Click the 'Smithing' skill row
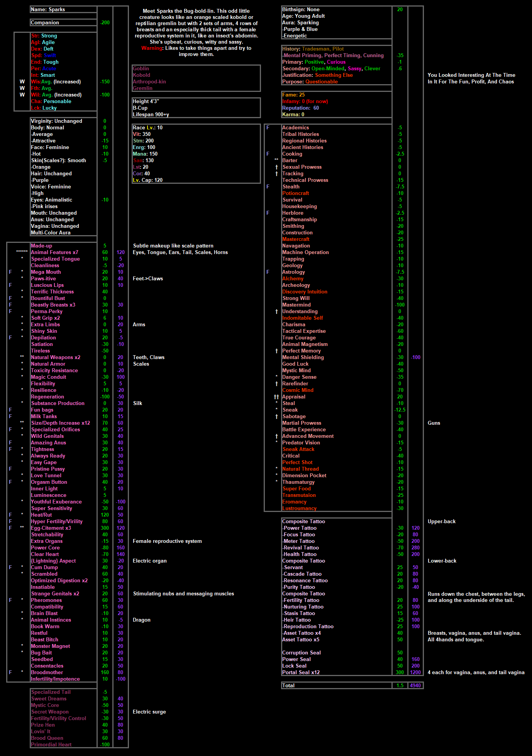 (293, 226)
